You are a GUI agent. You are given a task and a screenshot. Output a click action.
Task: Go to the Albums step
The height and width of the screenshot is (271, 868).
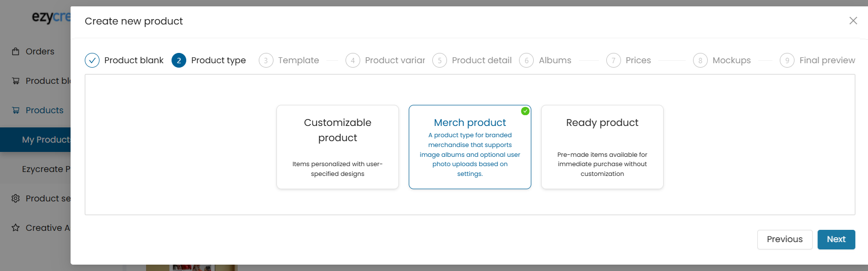click(x=546, y=60)
